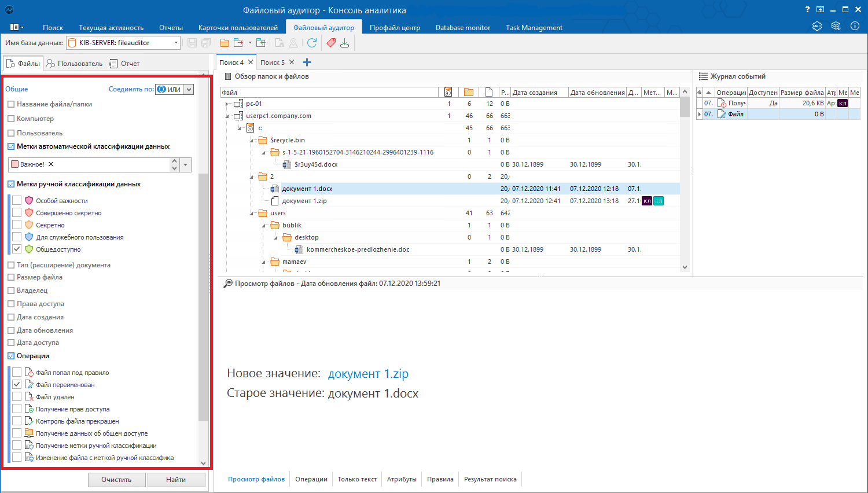Screen dimensions: 868x493
Task: Toggle the ИЛИ join switch
Action: click(169, 89)
